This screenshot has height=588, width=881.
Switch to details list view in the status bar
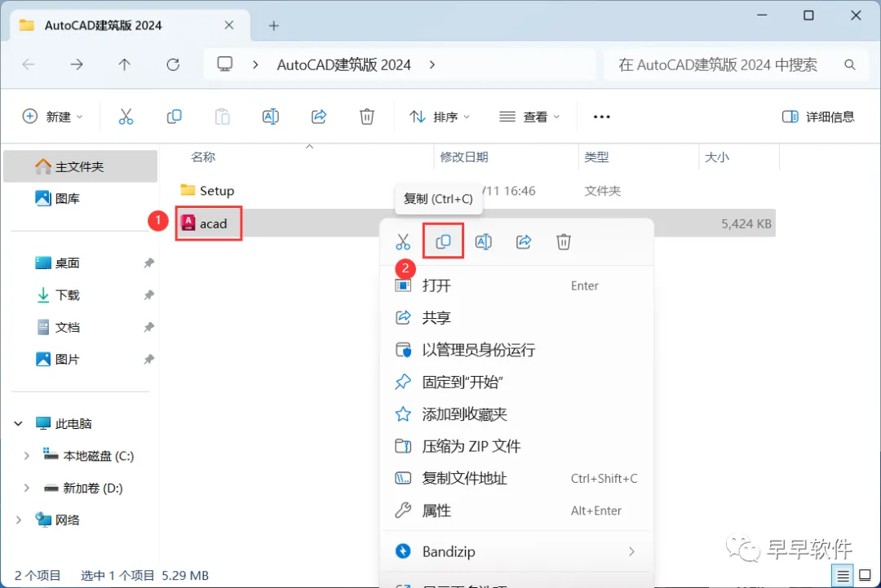(x=843, y=576)
